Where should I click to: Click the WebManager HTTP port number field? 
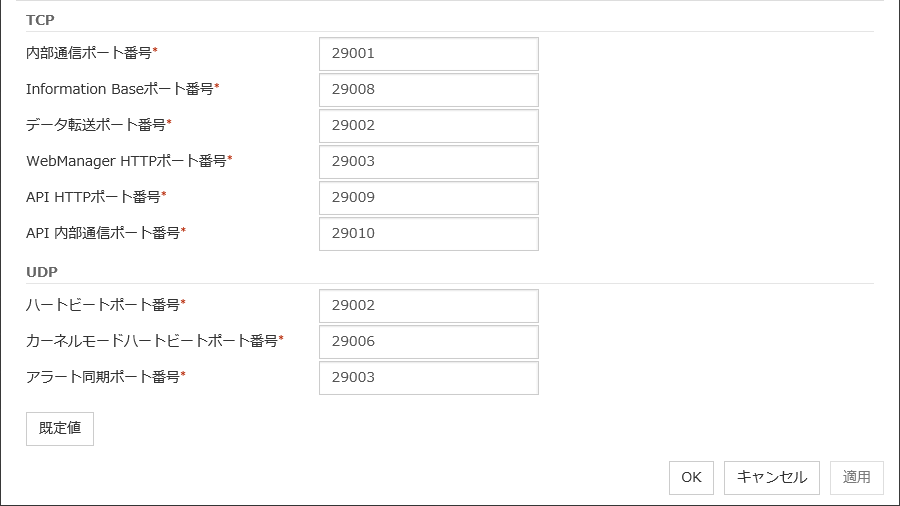pyautogui.click(x=428, y=162)
